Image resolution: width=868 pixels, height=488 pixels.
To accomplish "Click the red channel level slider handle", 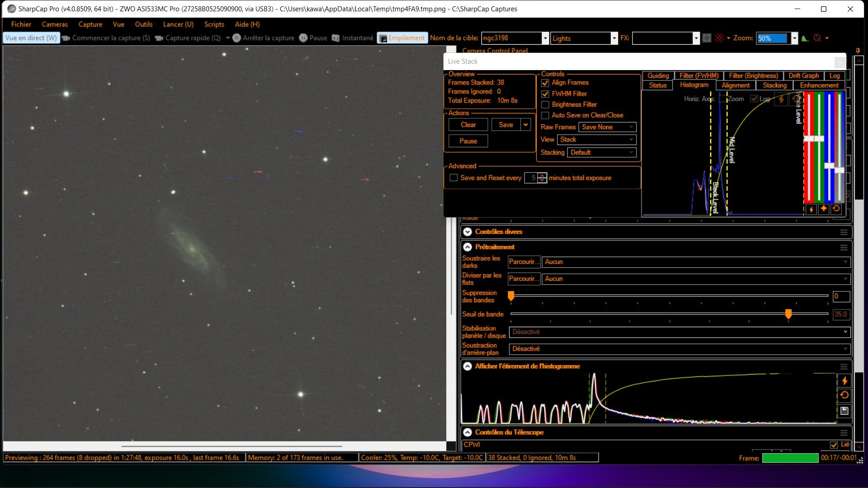I will click(809, 139).
